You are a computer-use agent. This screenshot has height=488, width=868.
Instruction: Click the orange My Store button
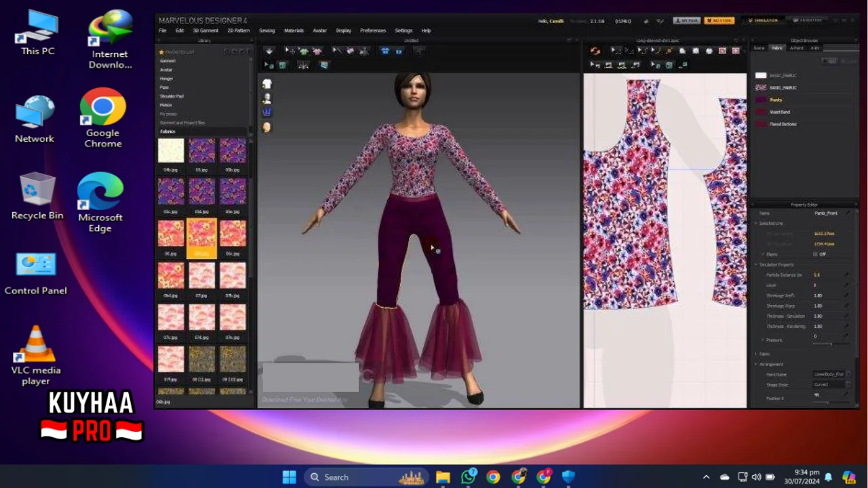pyautogui.click(x=719, y=20)
